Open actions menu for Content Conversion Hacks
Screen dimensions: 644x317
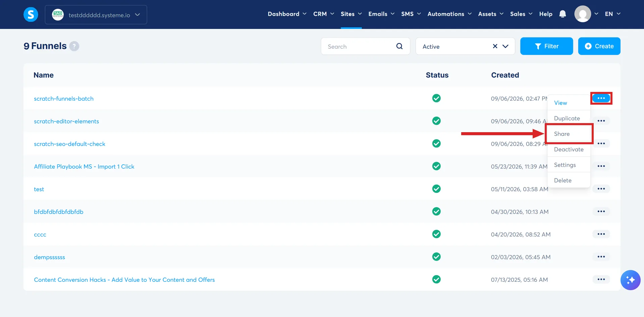(x=601, y=279)
